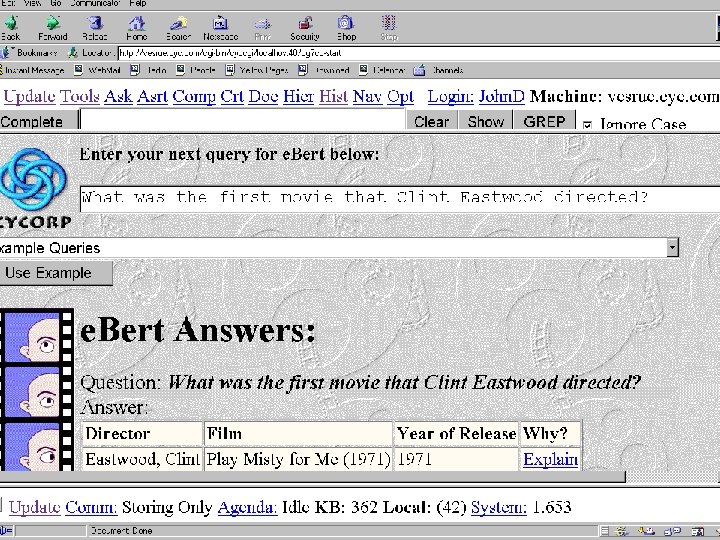Click the Print toolbar icon

(263, 24)
